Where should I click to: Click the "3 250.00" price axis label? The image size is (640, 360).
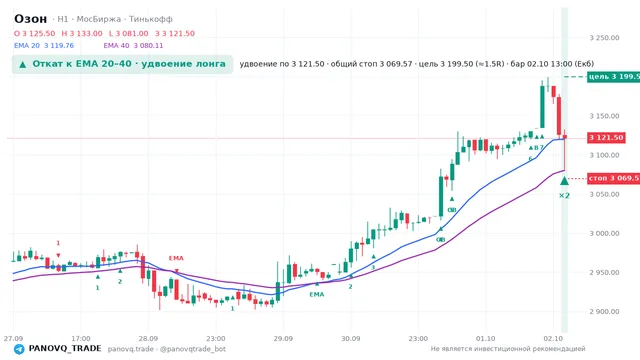(604, 38)
